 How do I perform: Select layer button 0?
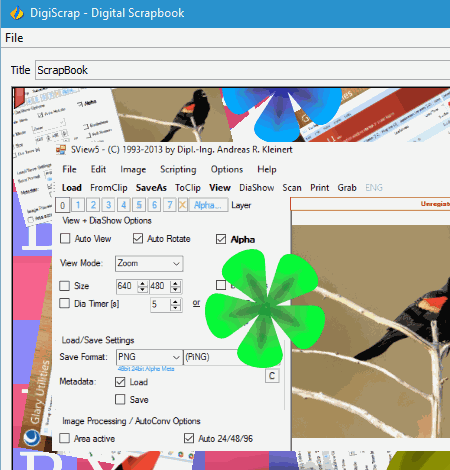[x=62, y=205]
